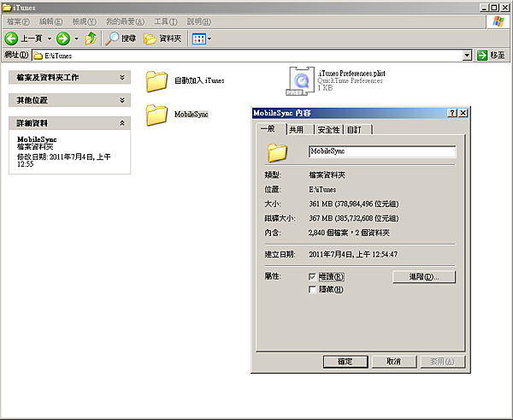The width and height of the screenshot is (513, 420).
Task: Open the 我的最愛(A) menu
Action: pos(125,21)
